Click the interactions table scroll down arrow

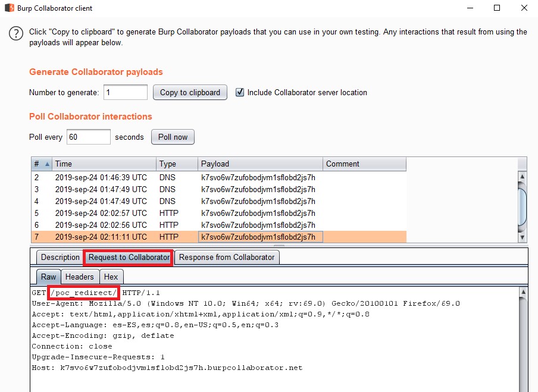pyautogui.click(x=522, y=237)
